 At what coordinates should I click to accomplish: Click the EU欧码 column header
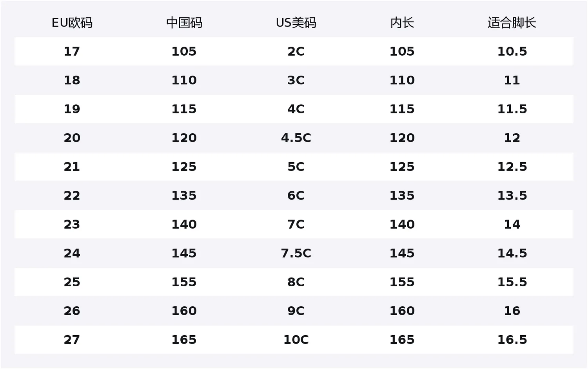pyautogui.click(x=72, y=23)
